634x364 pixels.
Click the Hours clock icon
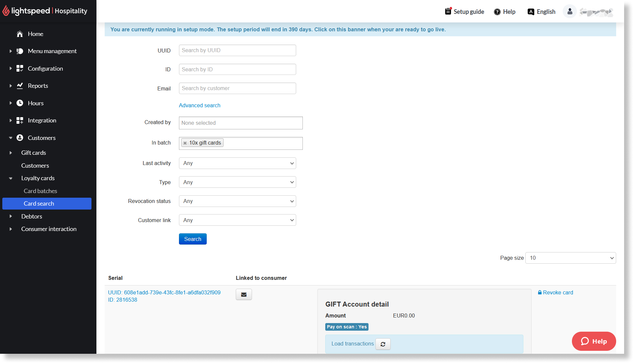tap(20, 103)
